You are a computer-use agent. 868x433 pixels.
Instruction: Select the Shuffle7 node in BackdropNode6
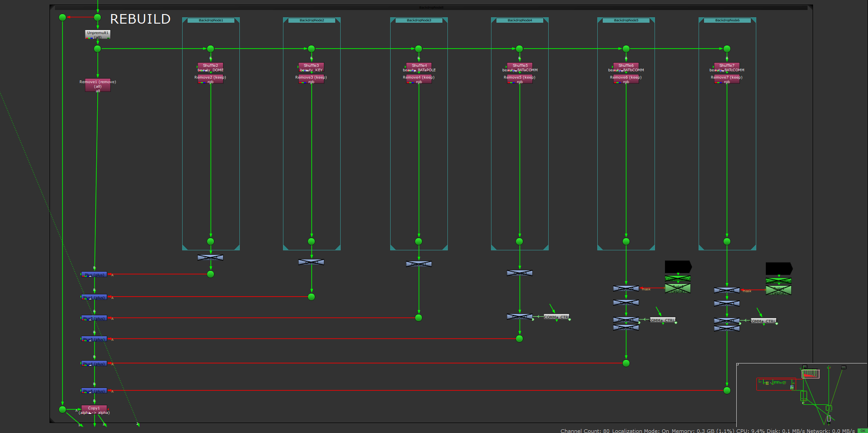tap(727, 67)
